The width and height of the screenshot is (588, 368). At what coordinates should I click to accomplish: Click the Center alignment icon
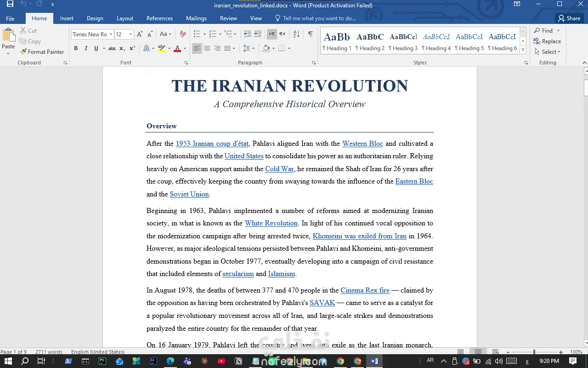coord(207,48)
